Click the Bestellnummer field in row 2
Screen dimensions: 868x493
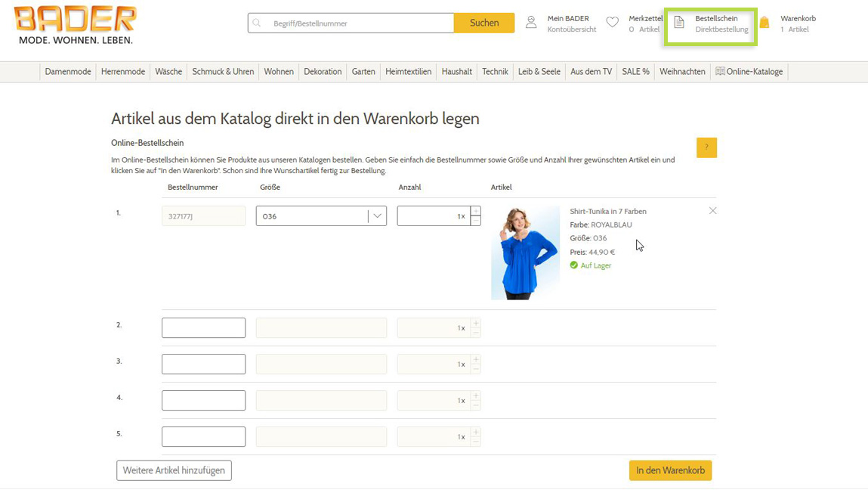tap(203, 328)
